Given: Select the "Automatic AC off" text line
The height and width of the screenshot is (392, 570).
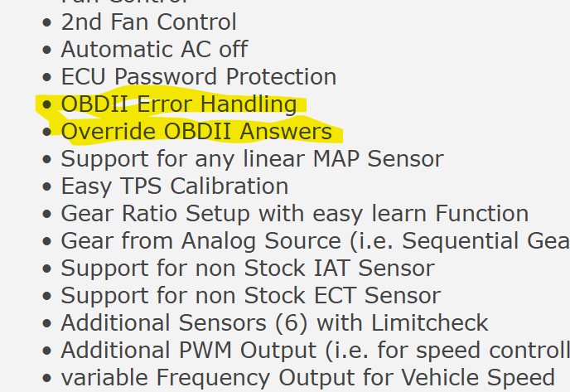Looking at the screenshot, I should coord(154,50).
